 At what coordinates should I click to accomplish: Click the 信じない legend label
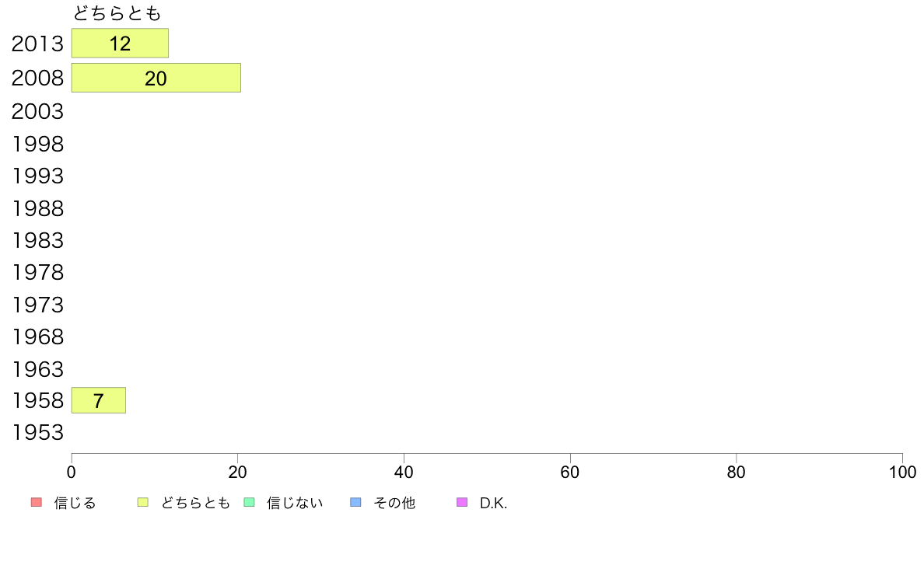pos(295,503)
